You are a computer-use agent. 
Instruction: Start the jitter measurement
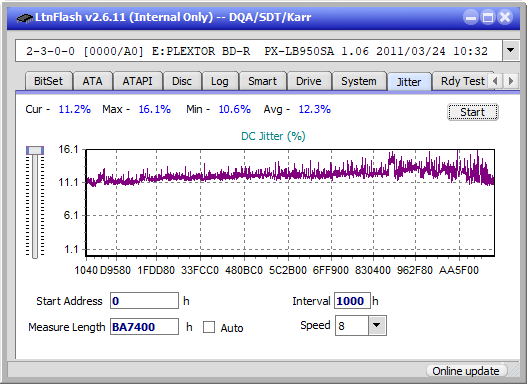pos(473,112)
